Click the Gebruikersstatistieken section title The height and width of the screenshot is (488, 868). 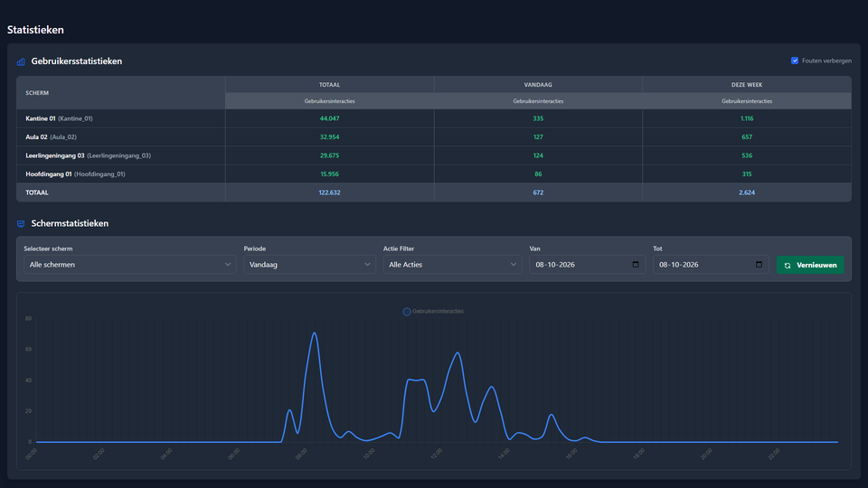tap(76, 61)
